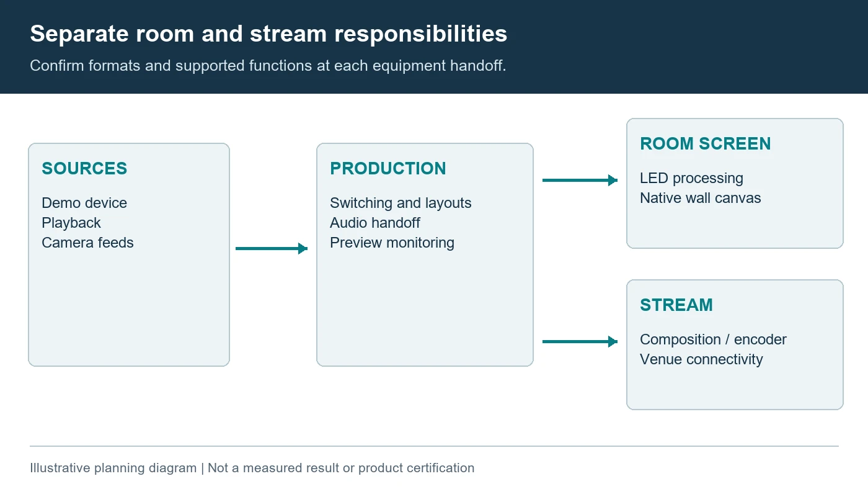Click the footer note 'Illustrative planning diagram'

113,468
